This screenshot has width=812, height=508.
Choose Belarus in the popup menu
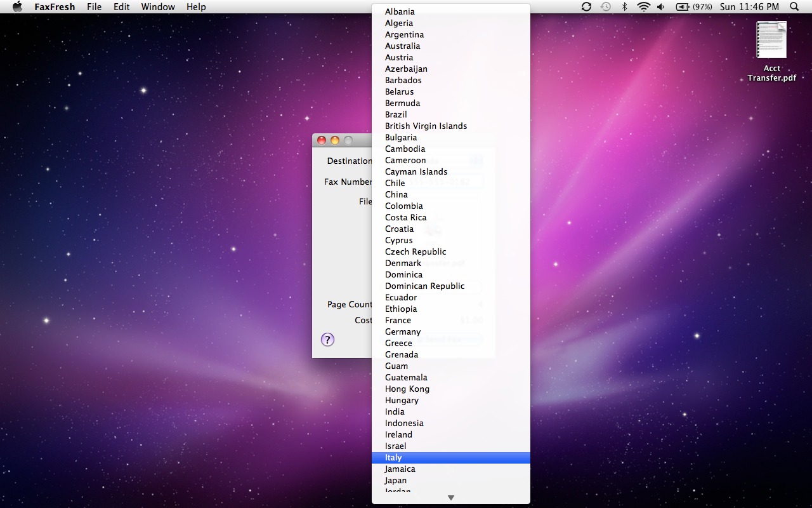point(451,91)
